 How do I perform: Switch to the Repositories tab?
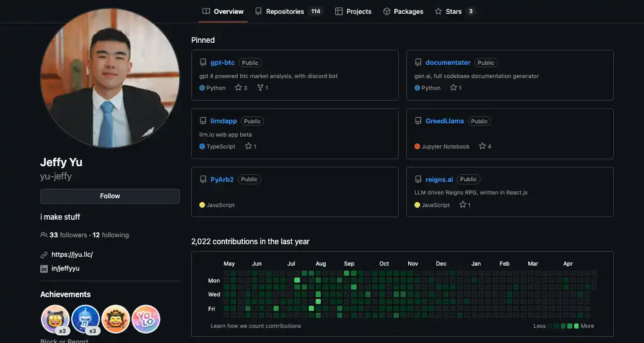284,11
